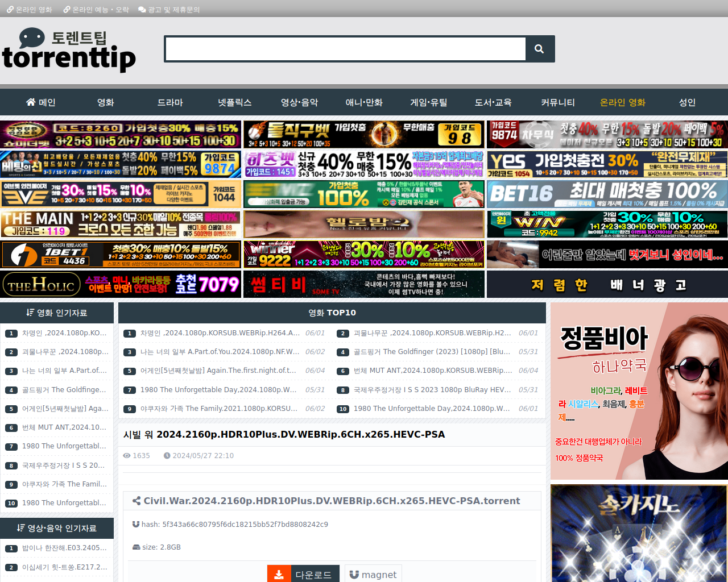Click the 쇼미더벳 코드 8260 banner
The height and width of the screenshot is (582, 728).
(x=121, y=134)
